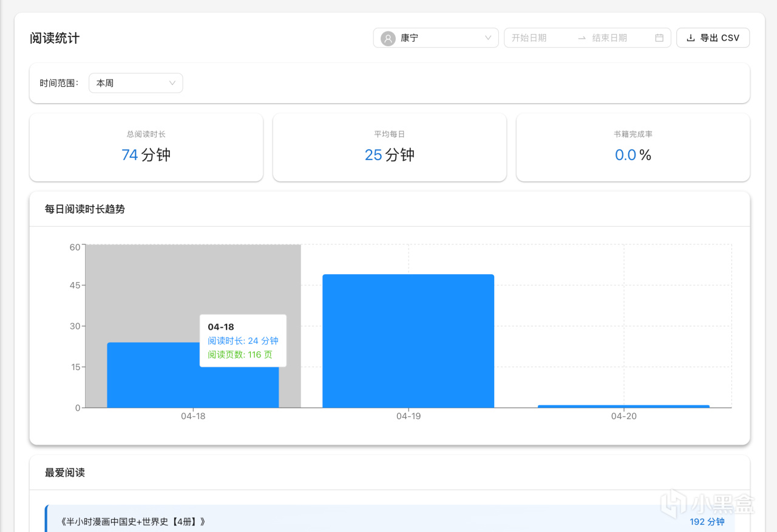Click the download icon on 导出 CSV

pyautogui.click(x=690, y=38)
